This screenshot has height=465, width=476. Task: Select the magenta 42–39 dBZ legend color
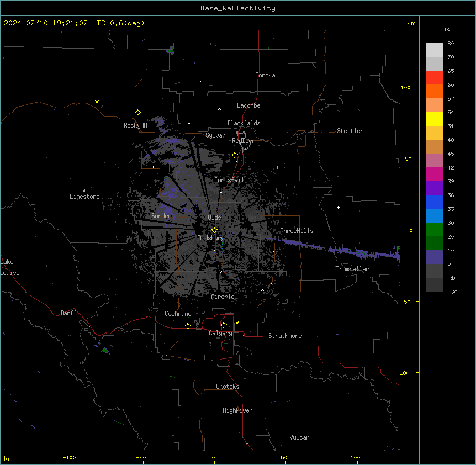[434, 174]
